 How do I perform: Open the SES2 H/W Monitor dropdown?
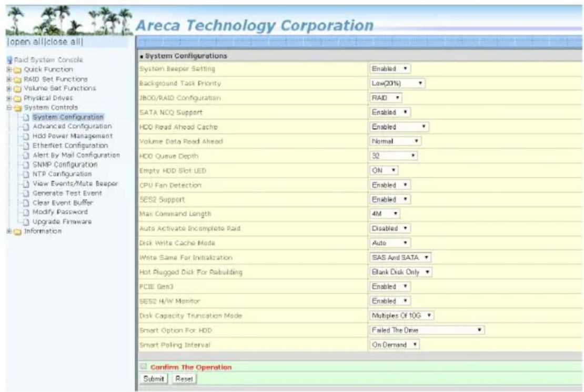click(x=389, y=301)
